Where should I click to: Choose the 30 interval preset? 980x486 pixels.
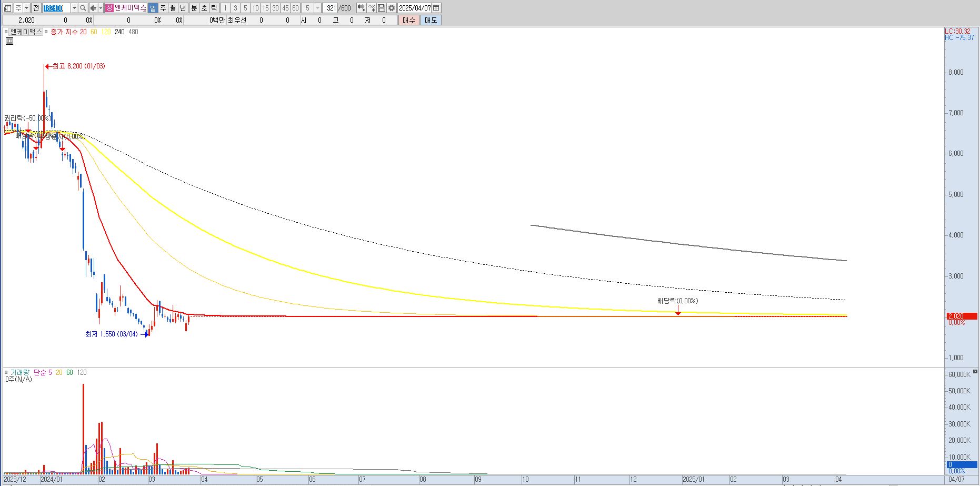click(x=275, y=8)
